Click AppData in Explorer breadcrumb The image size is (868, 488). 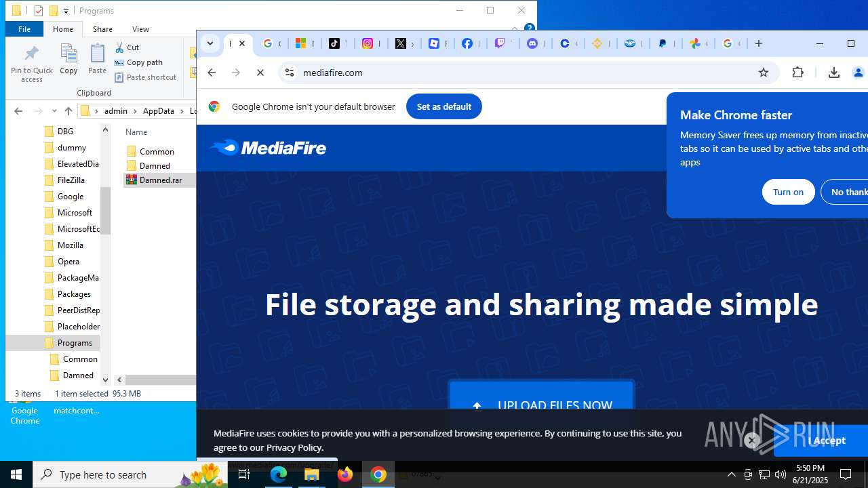tap(159, 111)
